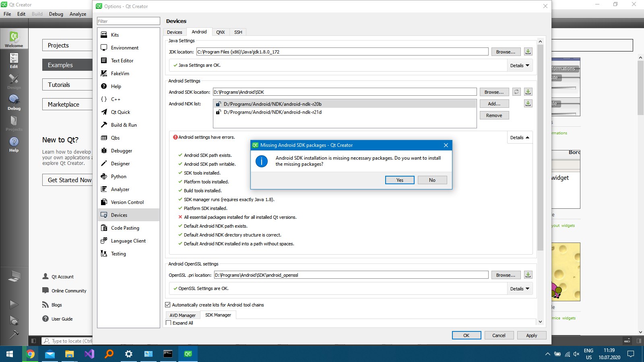
Task: Select Language Client category
Action: pyautogui.click(x=128, y=241)
